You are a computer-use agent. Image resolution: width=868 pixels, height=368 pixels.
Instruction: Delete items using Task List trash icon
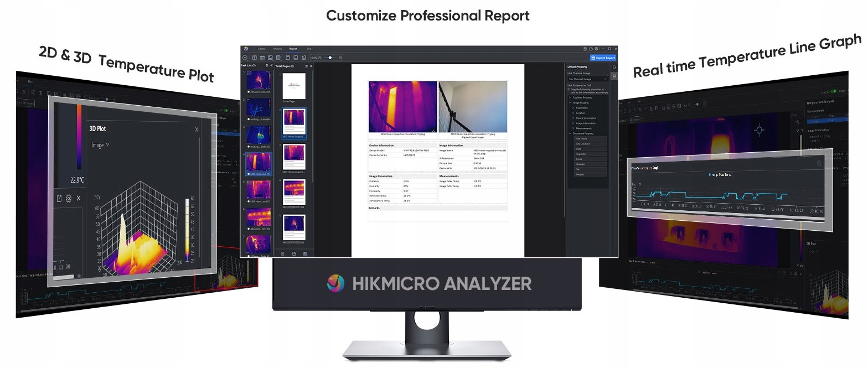[267, 65]
